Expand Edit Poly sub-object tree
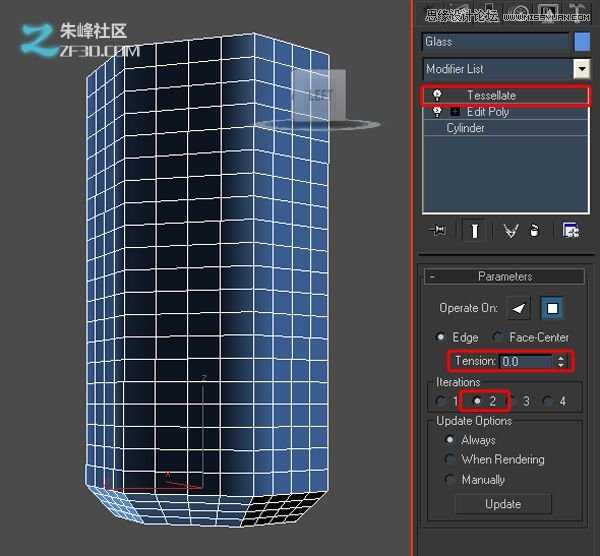 [x=455, y=112]
